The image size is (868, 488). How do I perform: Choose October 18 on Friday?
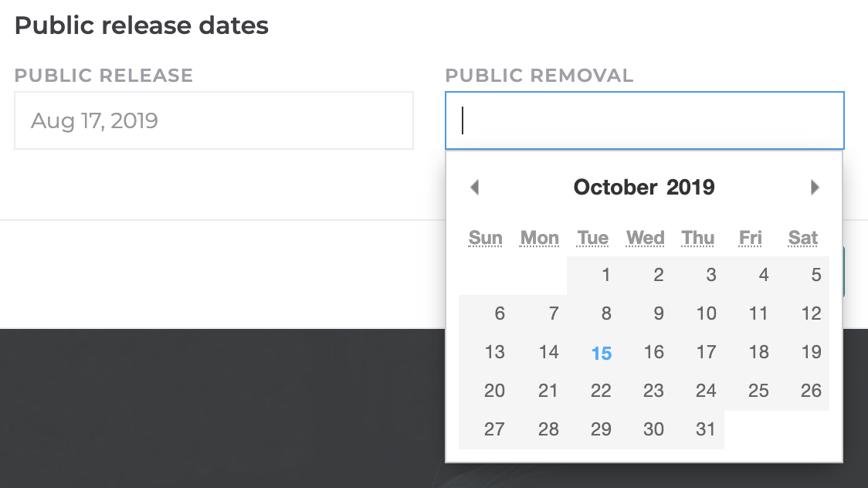click(x=758, y=352)
